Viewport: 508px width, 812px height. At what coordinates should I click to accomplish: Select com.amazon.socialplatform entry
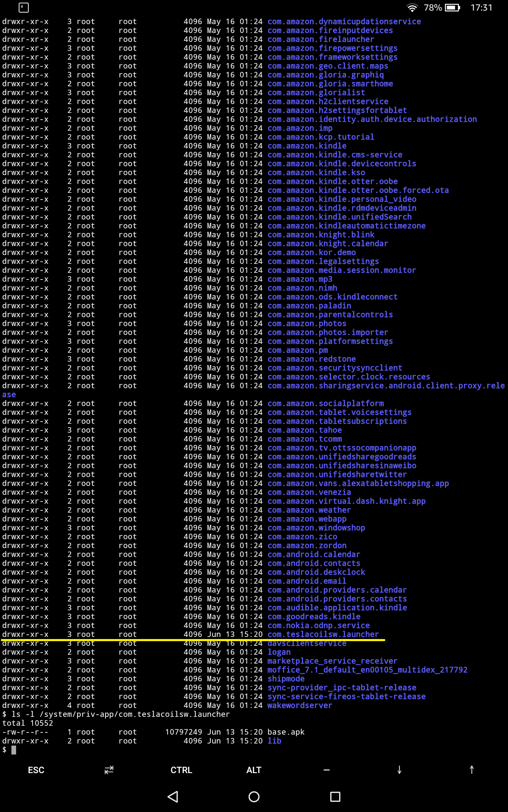(x=326, y=403)
